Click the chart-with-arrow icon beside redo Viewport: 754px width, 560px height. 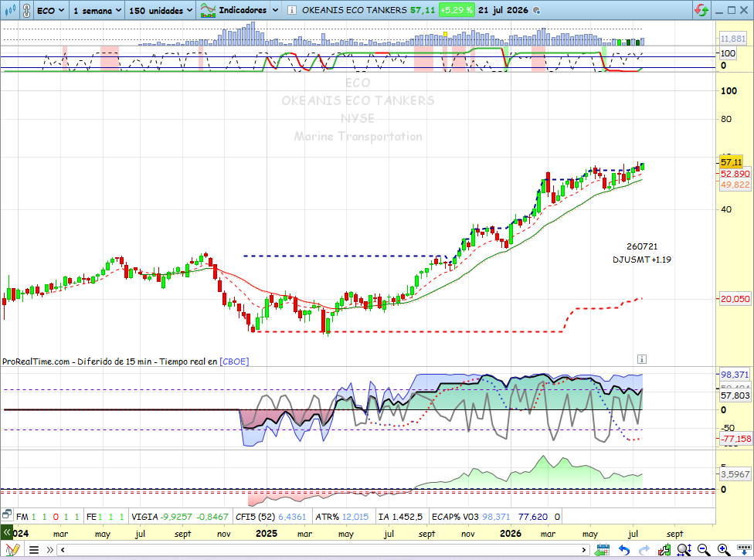(x=664, y=549)
